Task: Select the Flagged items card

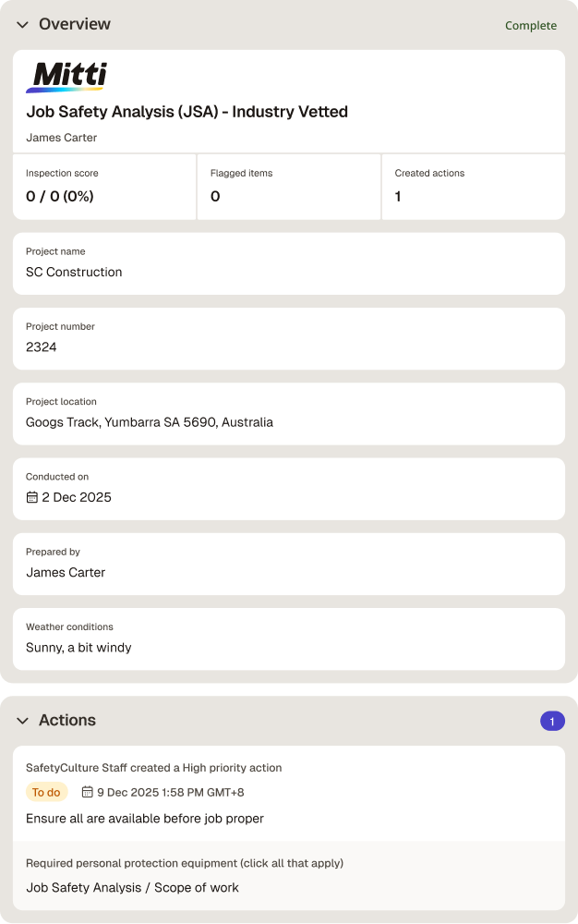Action: (289, 187)
